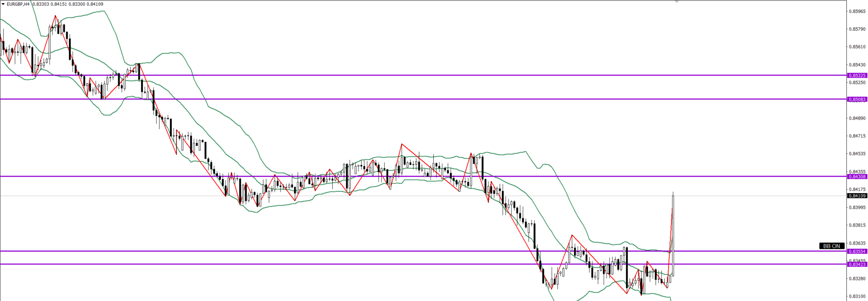
Task: Select the 0.85325 purple price label
Action: (857, 75)
